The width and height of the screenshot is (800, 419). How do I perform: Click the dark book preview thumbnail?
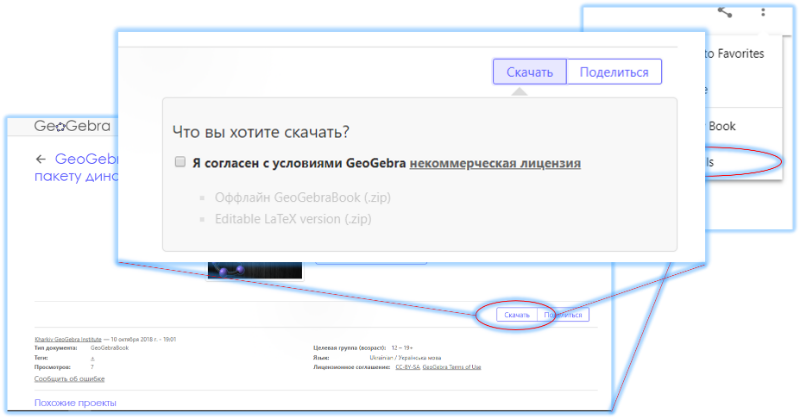(255, 270)
